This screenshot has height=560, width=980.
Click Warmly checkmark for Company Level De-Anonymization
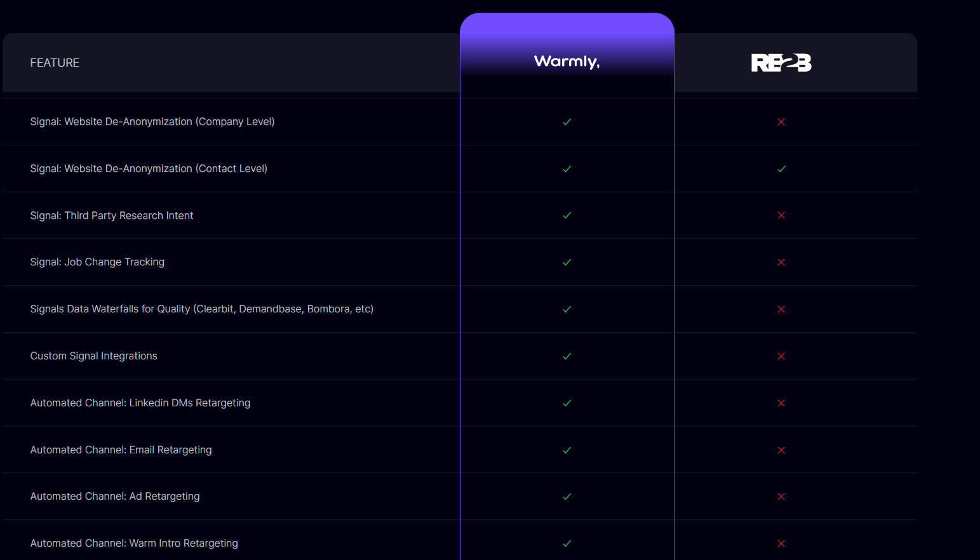point(567,122)
